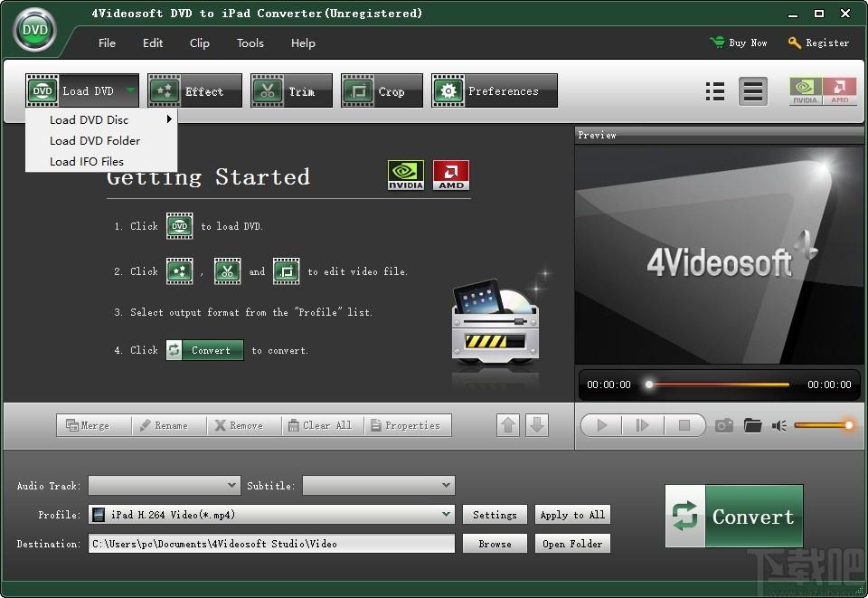Open the Help menu
868x598 pixels.
coord(304,43)
